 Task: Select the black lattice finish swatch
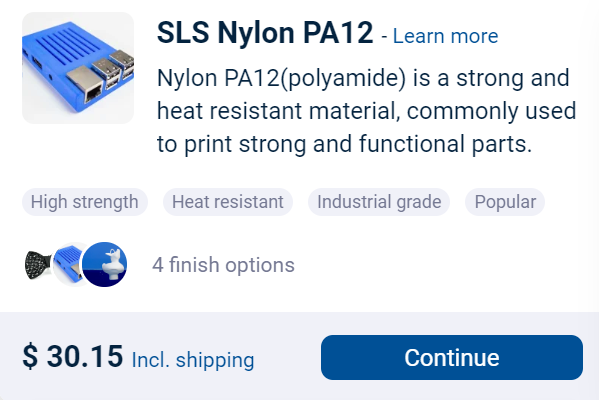tap(37, 264)
